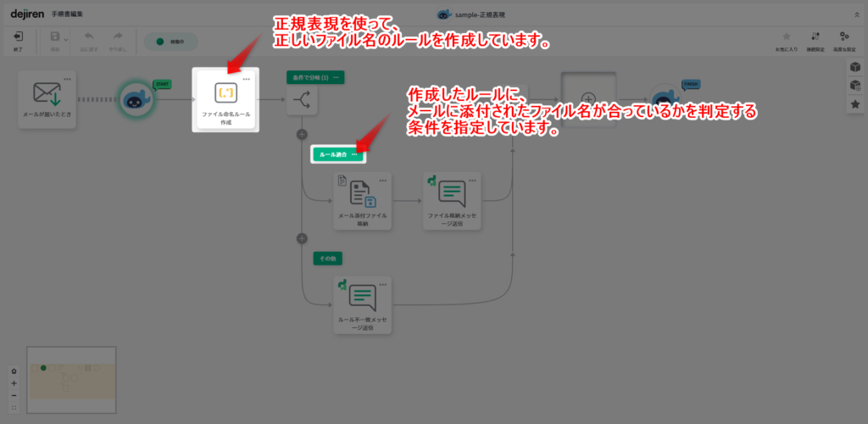Open the dropdown arrow beside 保存
Screen dimensions: 868x424
[x=66, y=39]
